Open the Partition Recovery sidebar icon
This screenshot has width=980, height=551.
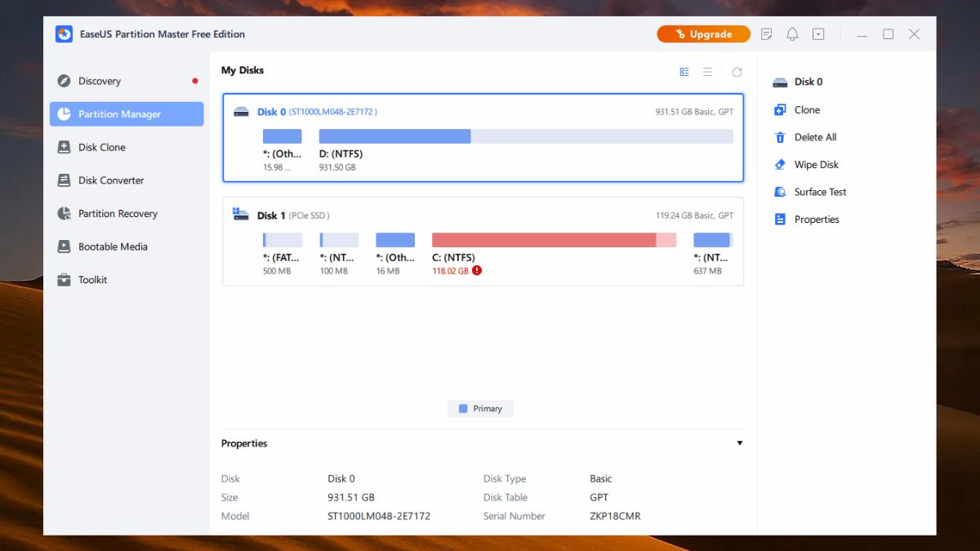pos(64,214)
